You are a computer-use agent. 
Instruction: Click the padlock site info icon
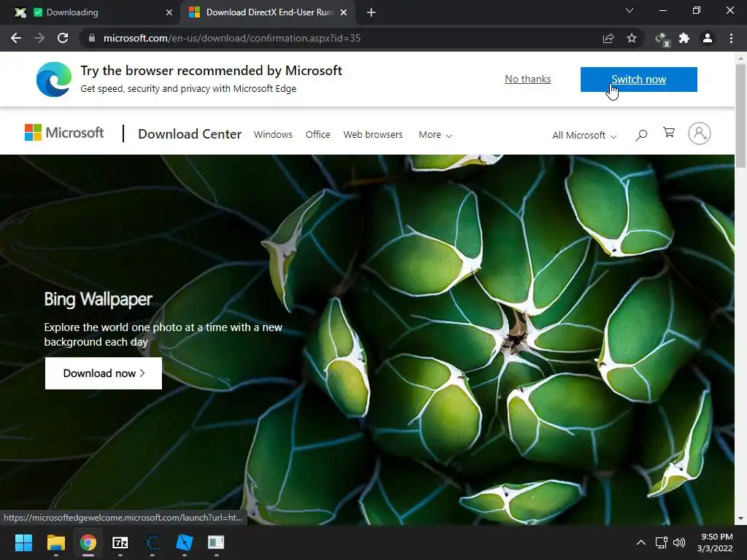[92, 38]
